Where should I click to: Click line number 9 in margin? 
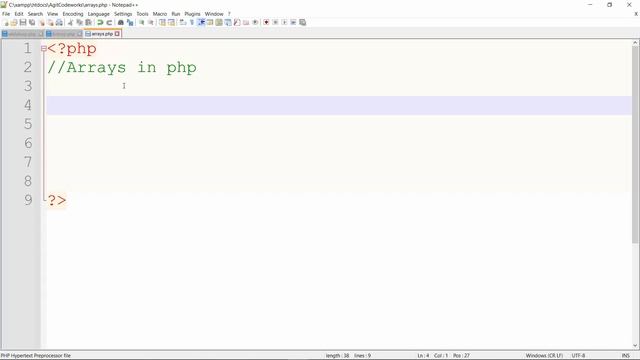click(x=28, y=200)
